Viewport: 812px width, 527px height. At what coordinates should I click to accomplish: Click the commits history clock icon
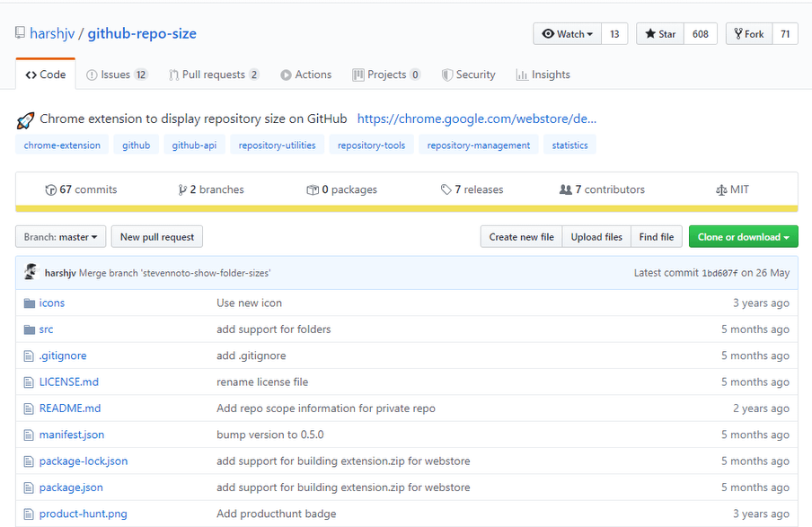(x=50, y=190)
